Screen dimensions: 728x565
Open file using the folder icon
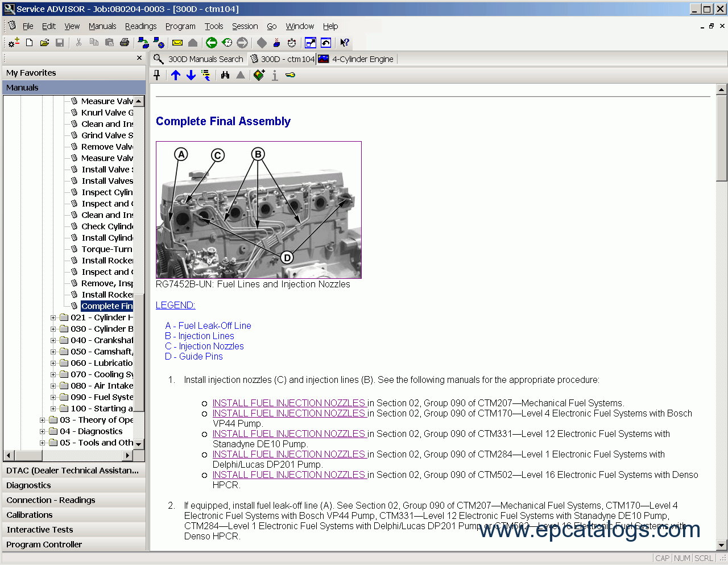[44, 43]
